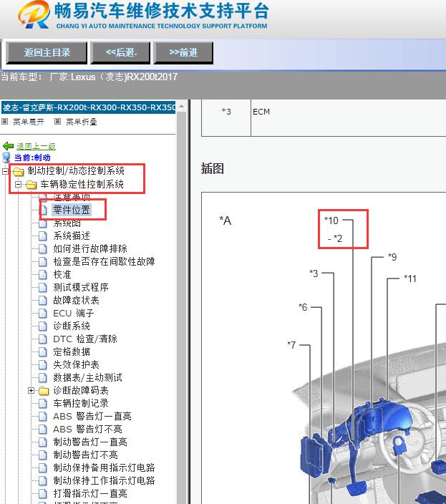Open the 车辆控制记录 page

coord(81,403)
